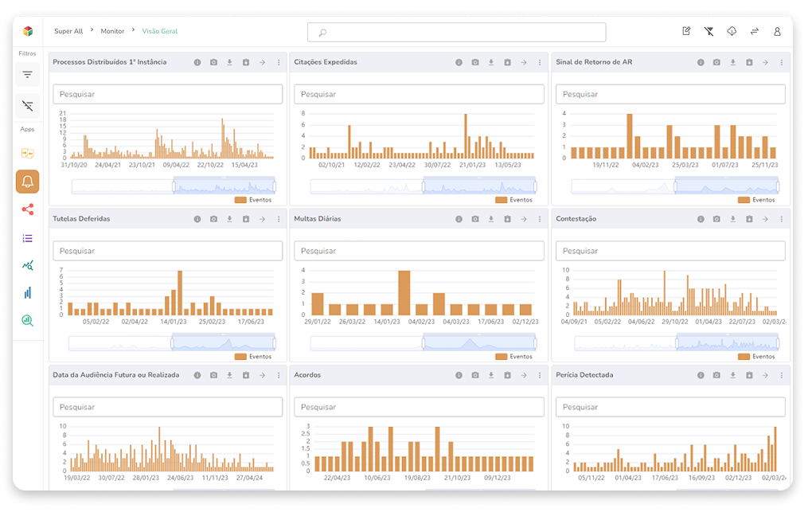This screenshot has height=516, width=812.
Task: Open the teal line-analysis app in the sidebar
Action: [27, 266]
